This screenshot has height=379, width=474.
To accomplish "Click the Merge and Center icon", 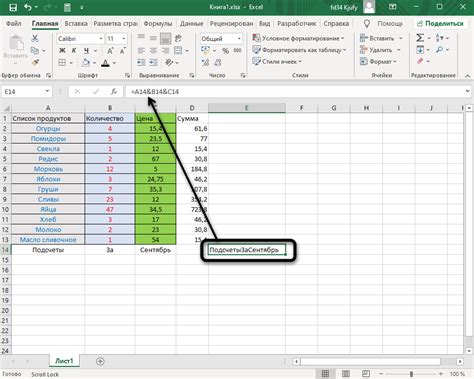I will pyautogui.click(x=178, y=51).
